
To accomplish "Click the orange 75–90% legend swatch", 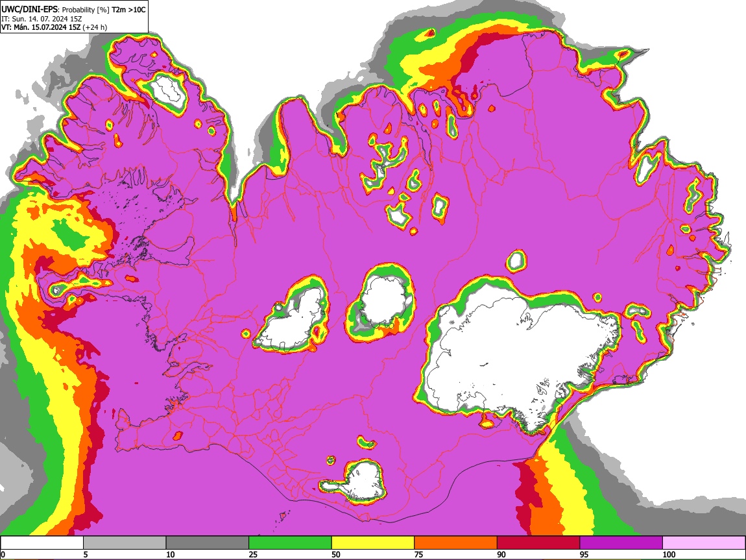I will [x=456, y=543].
